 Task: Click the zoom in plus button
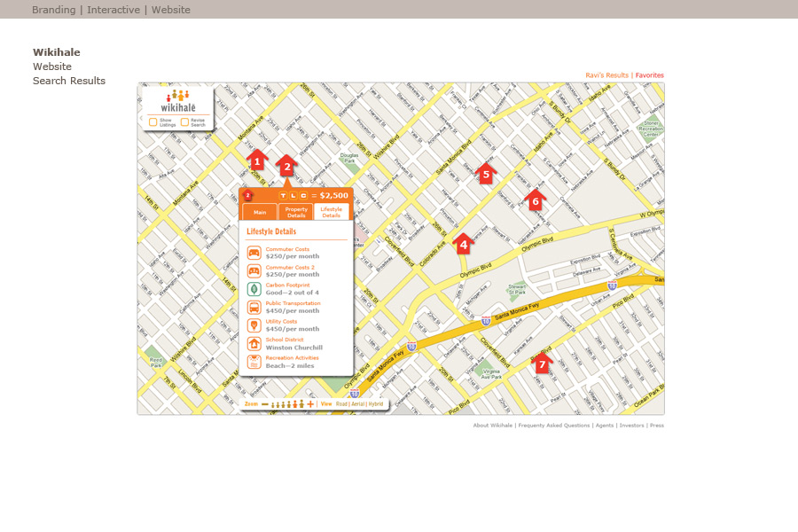[309, 403]
